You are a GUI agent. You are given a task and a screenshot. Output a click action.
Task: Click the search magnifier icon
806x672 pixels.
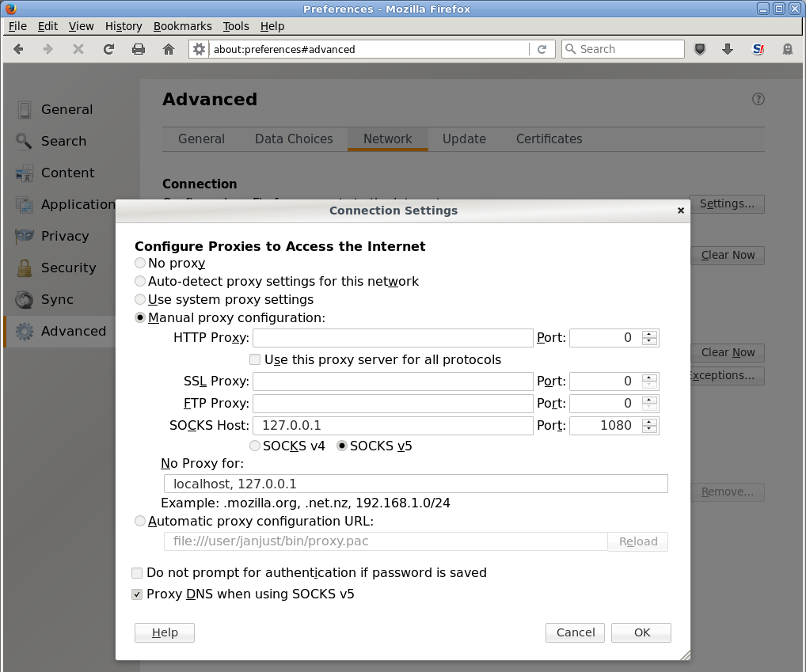coord(570,49)
